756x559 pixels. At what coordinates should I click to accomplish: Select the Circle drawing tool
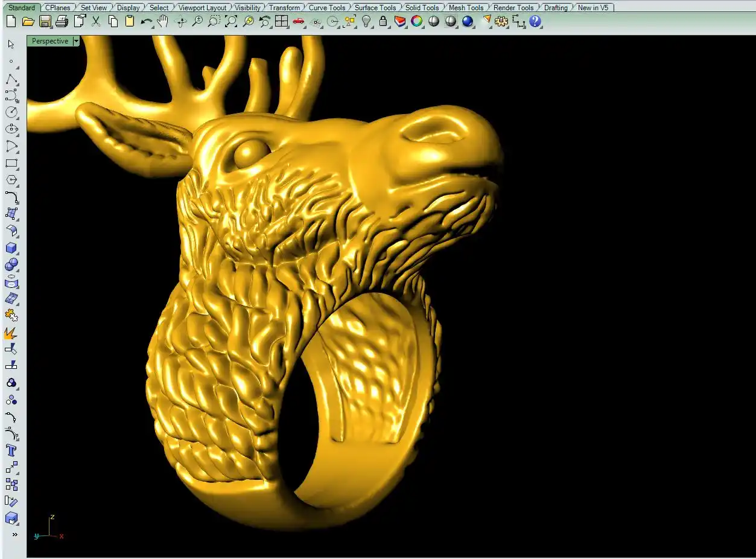pos(11,112)
